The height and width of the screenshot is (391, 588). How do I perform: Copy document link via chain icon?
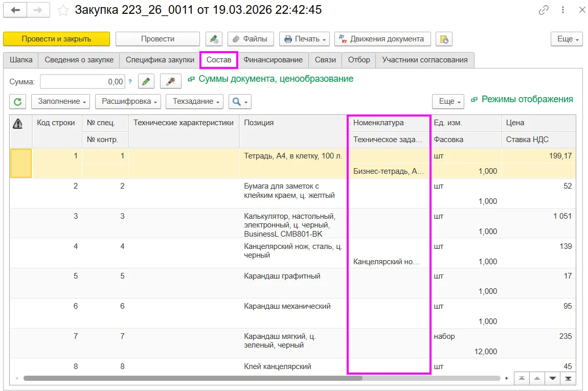point(544,10)
